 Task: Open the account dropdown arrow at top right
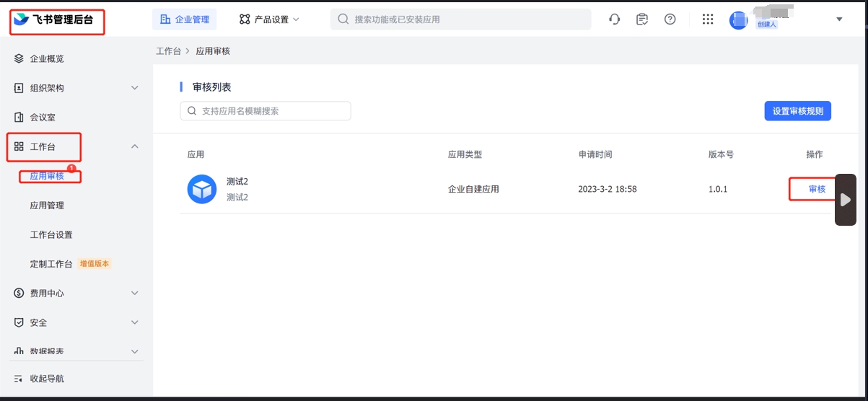[839, 19]
